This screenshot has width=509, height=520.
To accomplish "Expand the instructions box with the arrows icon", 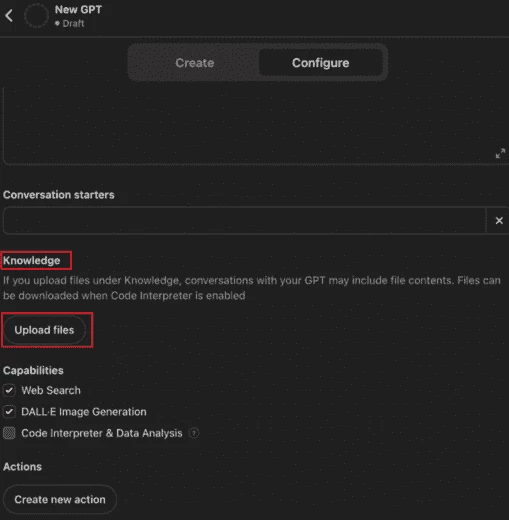I will coord(500,154).
